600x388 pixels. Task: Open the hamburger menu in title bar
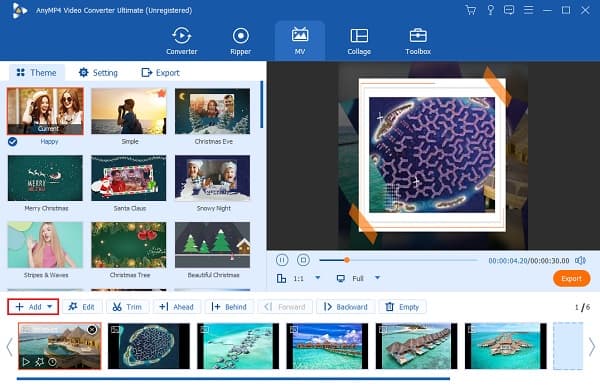point(528,10)
